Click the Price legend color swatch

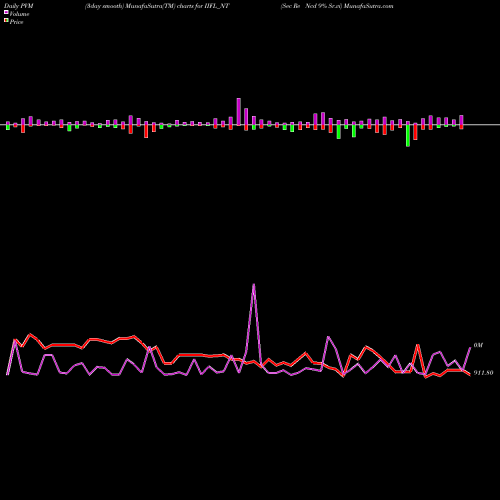pyautogui.click(x=6, y=20)
